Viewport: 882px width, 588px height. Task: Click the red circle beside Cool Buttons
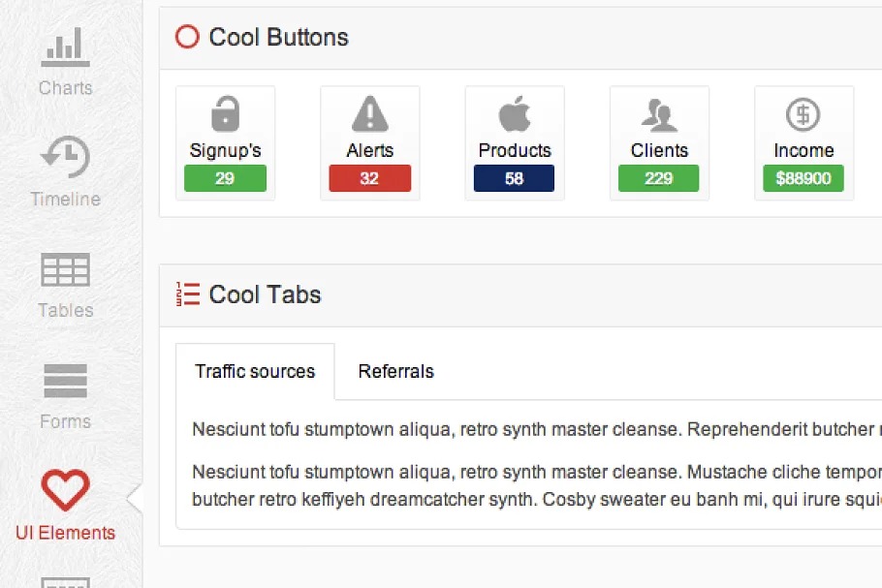(187, 37)
